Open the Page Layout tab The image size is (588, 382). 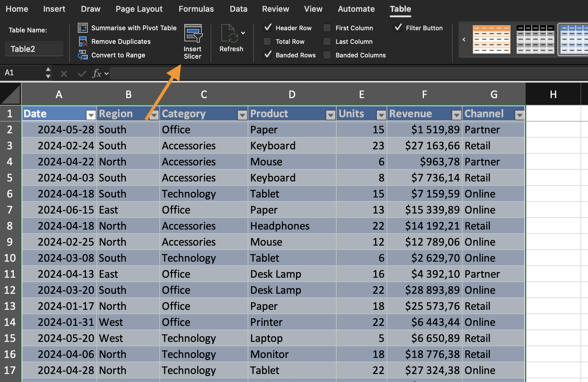139,9
